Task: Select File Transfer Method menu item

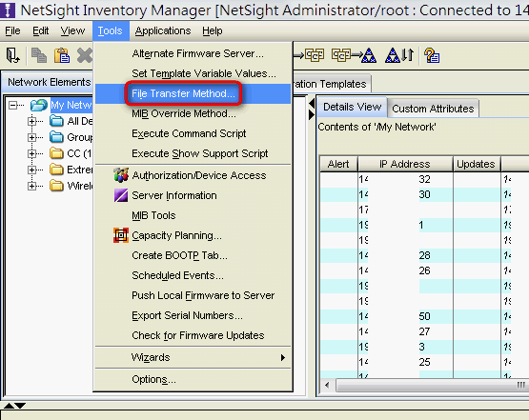Action: tap(193, 93)
